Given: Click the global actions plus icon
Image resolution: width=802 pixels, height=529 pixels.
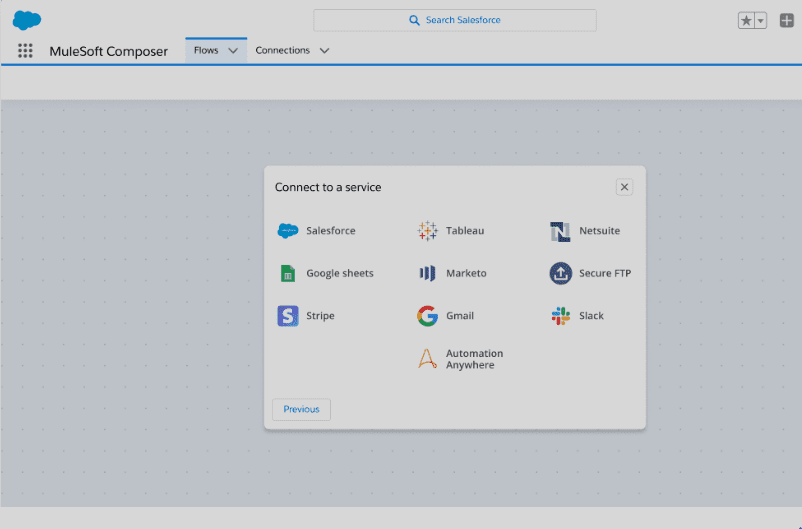Looking at the screenshot, I should click(787, 20).
